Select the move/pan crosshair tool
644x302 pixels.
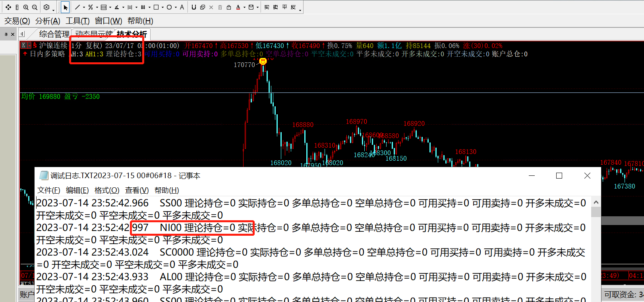[x=8, y=7]
